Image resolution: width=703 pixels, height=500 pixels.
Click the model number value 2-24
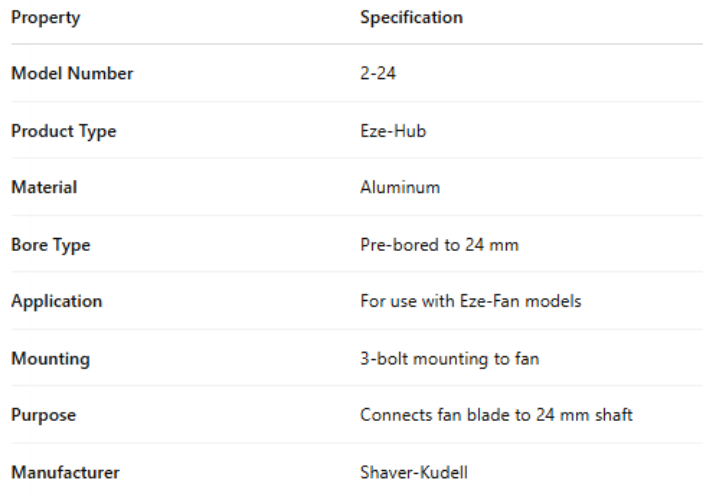(x=378, y=74)
